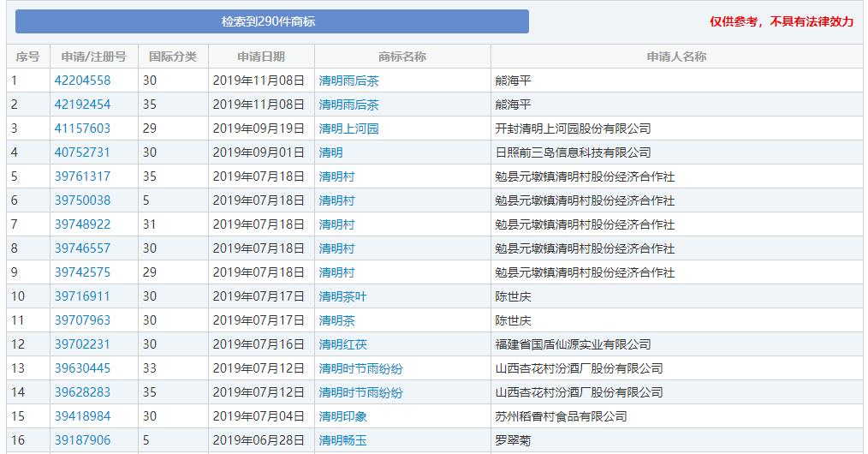Open trademark 清明村 in row 9

(336, 272)
